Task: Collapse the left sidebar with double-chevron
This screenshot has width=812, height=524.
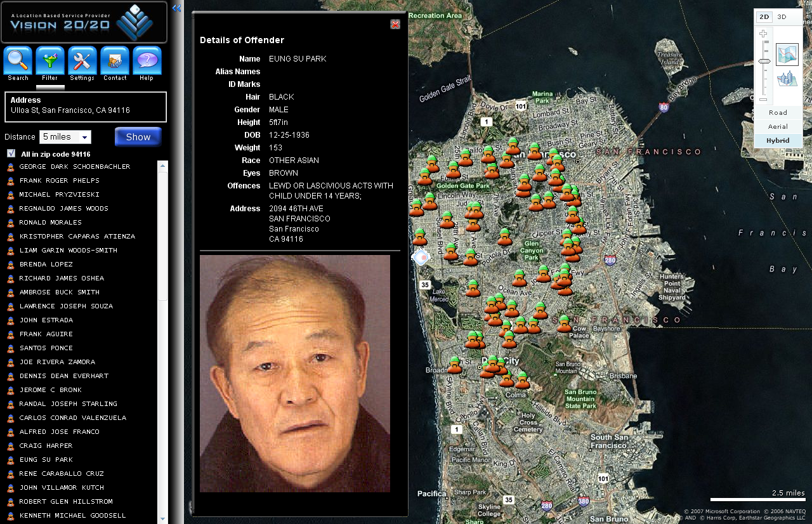Action: 177,8
